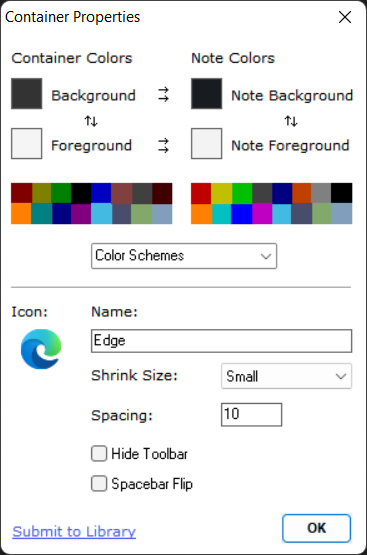Expand the Shrink Size dropdown

coord(286,376)
